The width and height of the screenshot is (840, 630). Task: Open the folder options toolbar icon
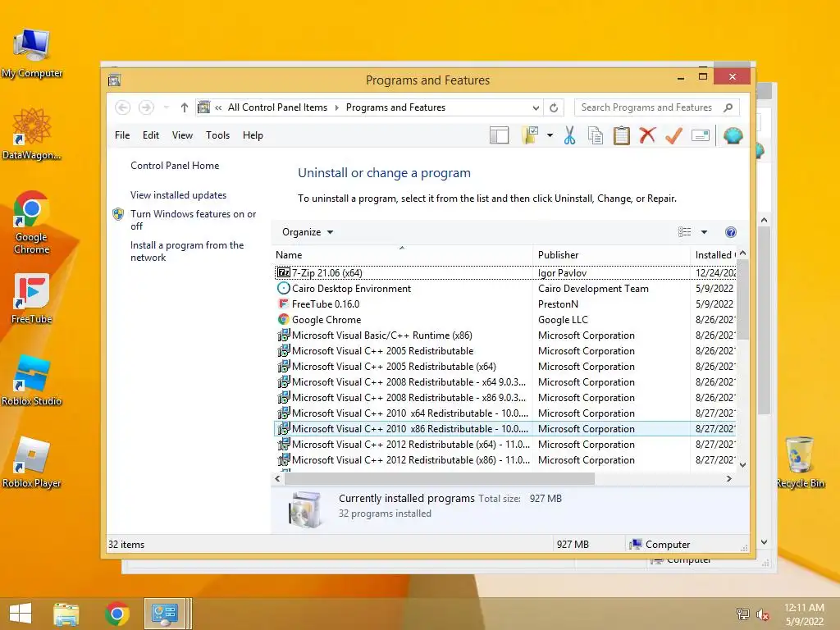pos(530,135)
